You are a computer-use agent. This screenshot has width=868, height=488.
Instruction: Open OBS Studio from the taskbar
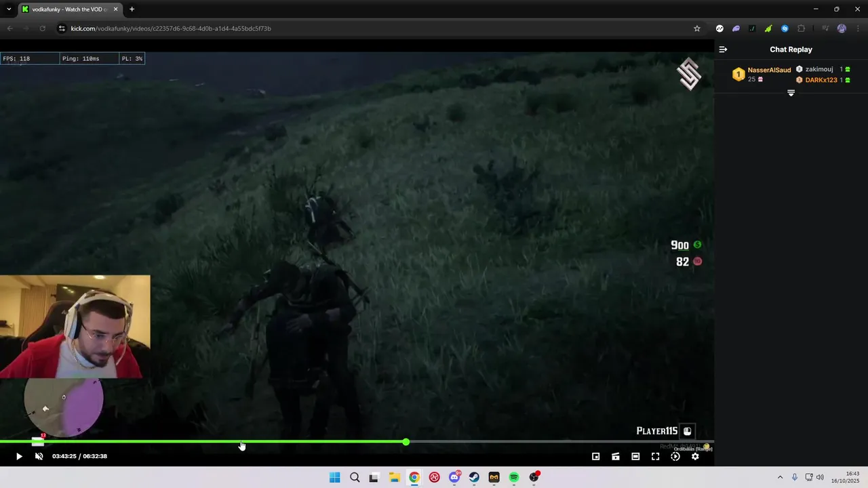pyautogui.click(x=534, y=477)
